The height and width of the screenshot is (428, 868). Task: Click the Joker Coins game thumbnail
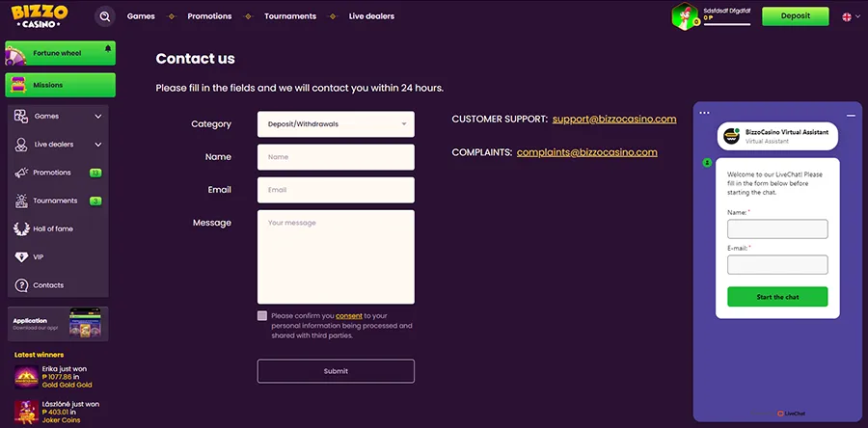click(27, 413)
